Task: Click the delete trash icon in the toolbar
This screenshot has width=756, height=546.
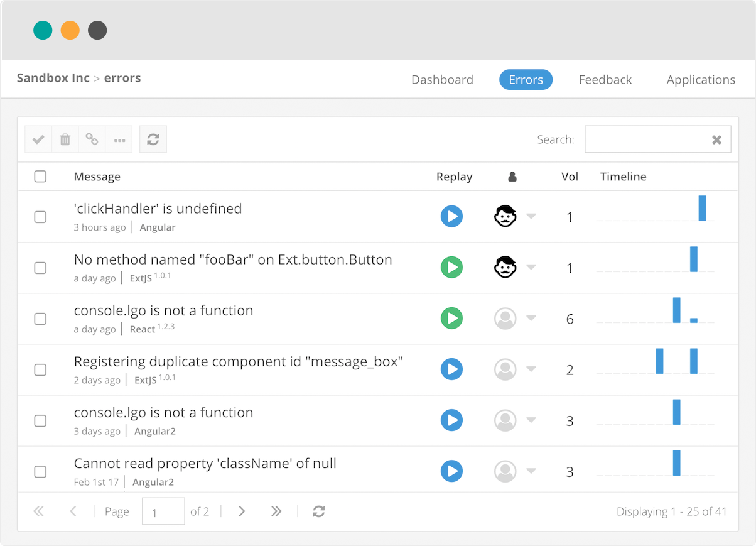Action: [x=65, y=139]
